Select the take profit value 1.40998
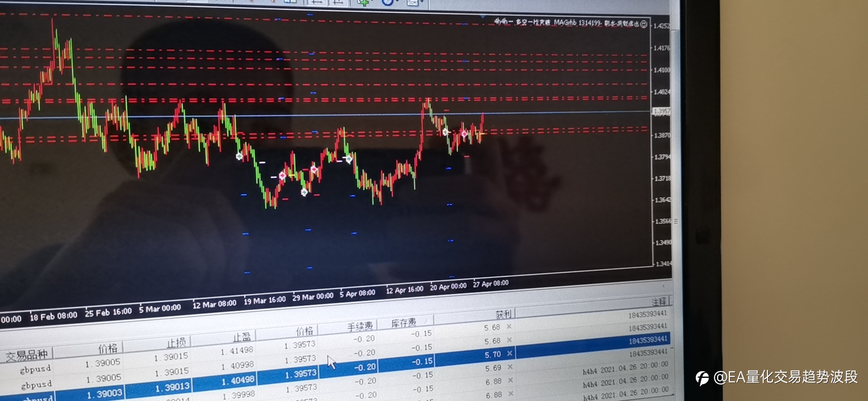 (x=237, y=365)
